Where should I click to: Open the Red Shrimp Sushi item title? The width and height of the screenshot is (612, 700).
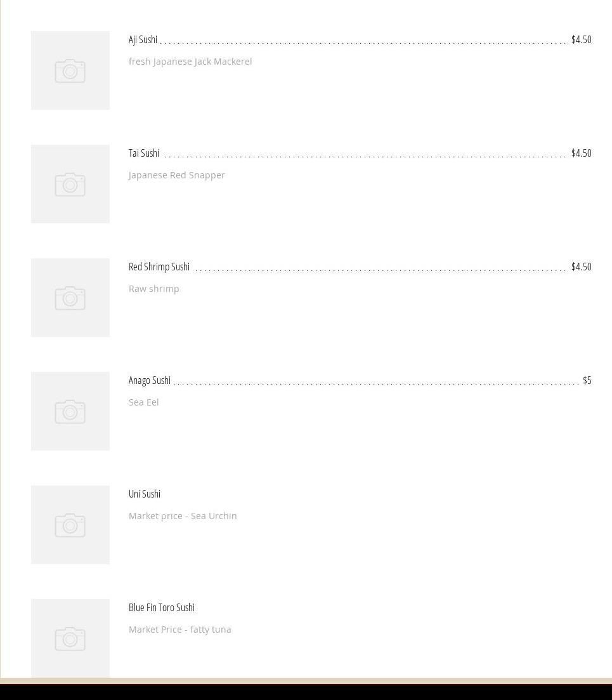click(159, 267)
